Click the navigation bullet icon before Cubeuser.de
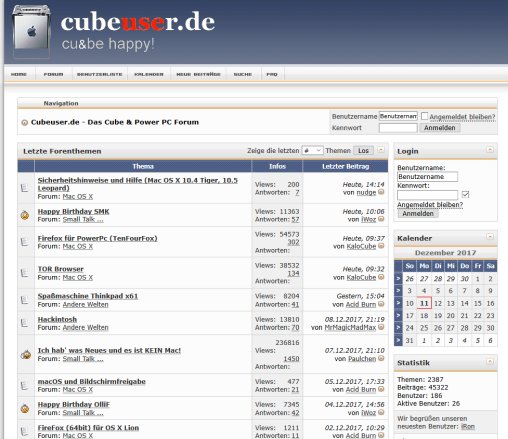Screen dimensions: 508x439 point(24,122)
